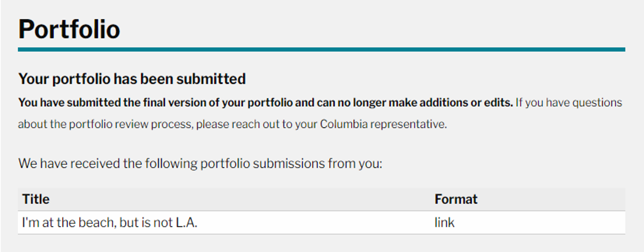Click the teal divider under Portfolio

(321, 50)
